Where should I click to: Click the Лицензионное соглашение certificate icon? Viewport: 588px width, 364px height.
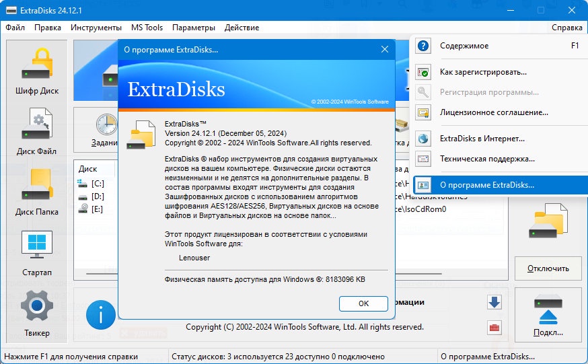(423, 112)
